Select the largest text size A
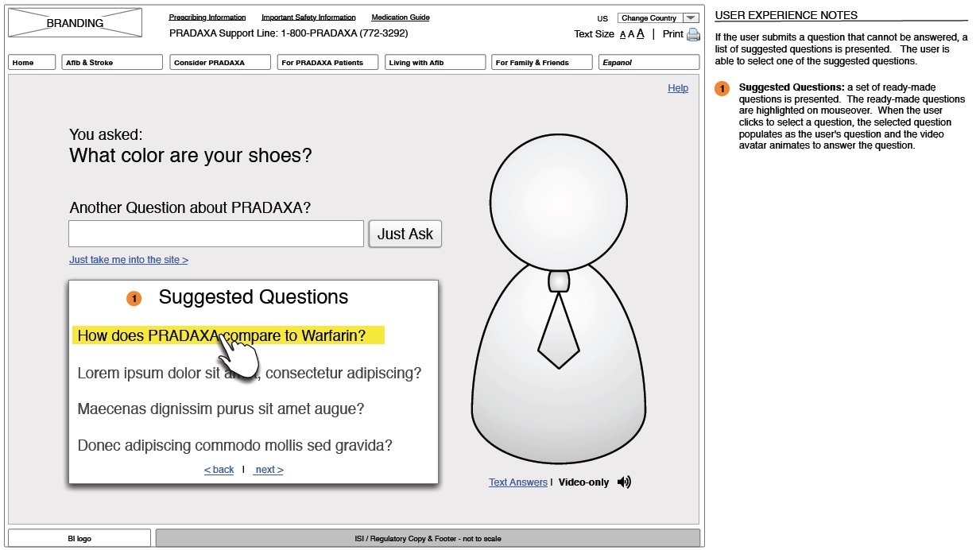 pyautogui.click(x=641, y=34)
